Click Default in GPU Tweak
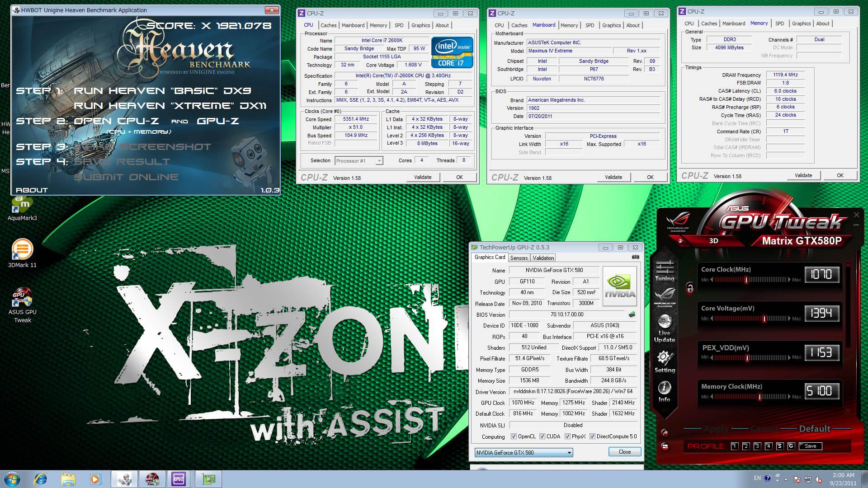This screenshot has height=488, width=868. point(815,428)
